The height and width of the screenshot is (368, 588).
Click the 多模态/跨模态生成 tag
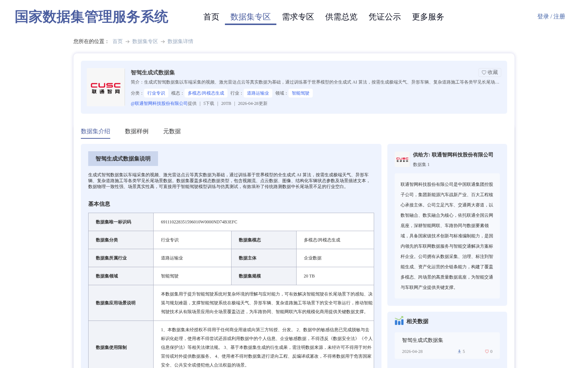(x=206, y=93)
